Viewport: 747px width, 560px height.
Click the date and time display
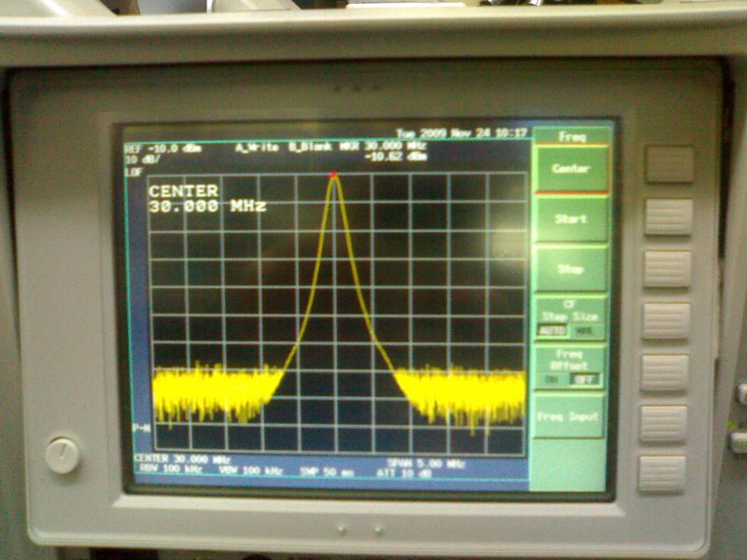pyautogui.click(x=461, y=133)
